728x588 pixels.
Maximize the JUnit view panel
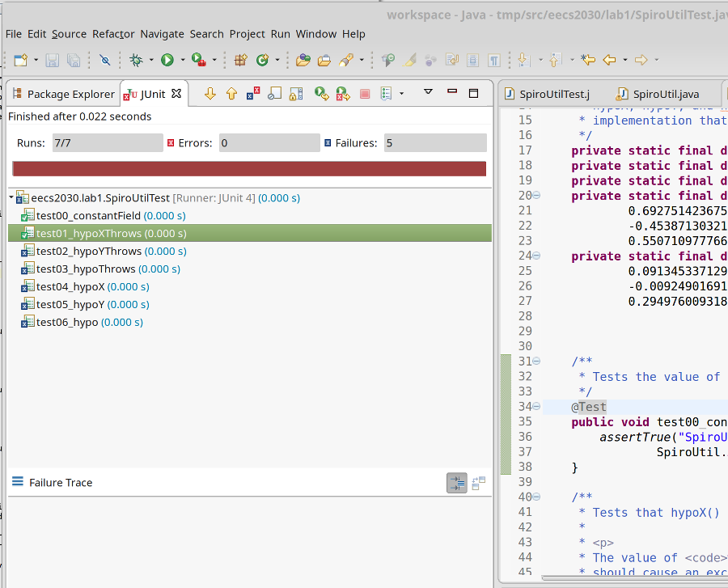pyautogui.click(x=473, y=93)
